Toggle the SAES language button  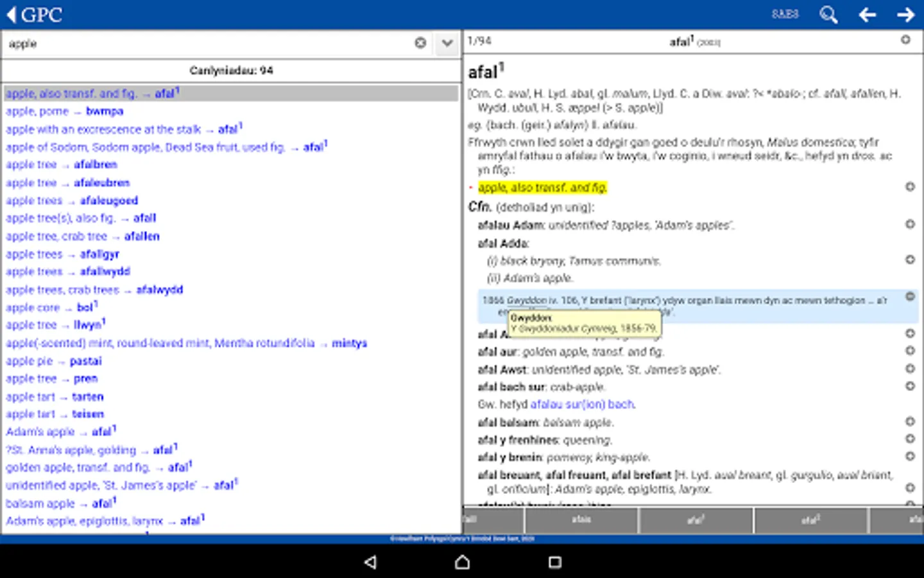coord(785,14)
